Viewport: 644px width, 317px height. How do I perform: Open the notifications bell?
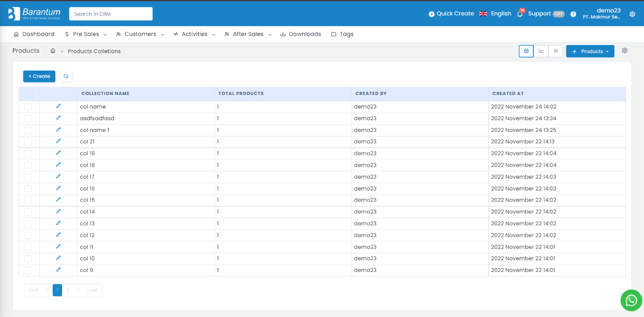(520, 14)
